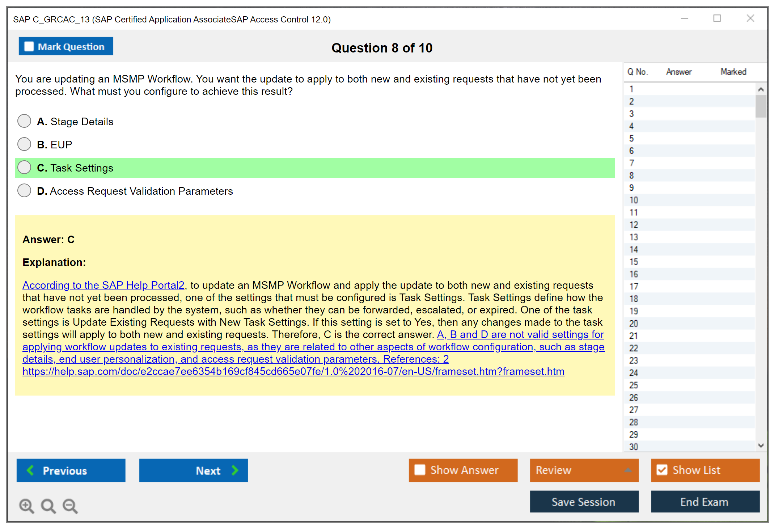
Task: Click the green right arrow on Next
Action: (235, 470)
